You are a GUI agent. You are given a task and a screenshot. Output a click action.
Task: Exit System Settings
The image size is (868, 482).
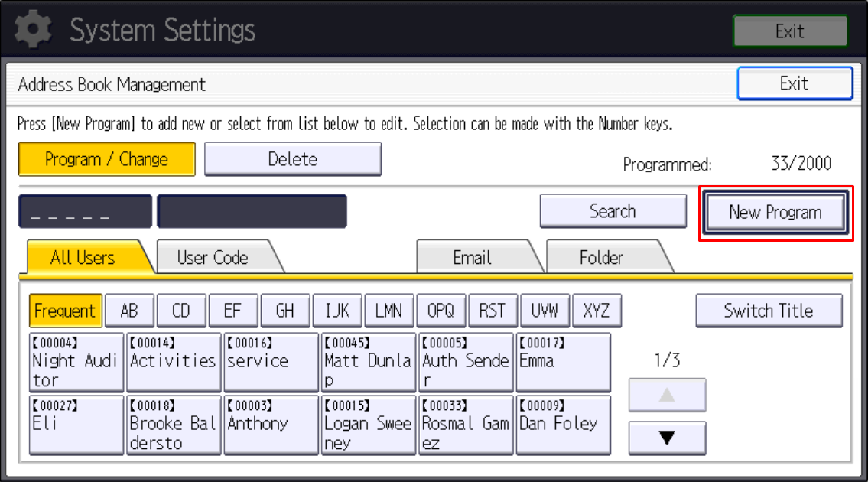tap(789, 31)
